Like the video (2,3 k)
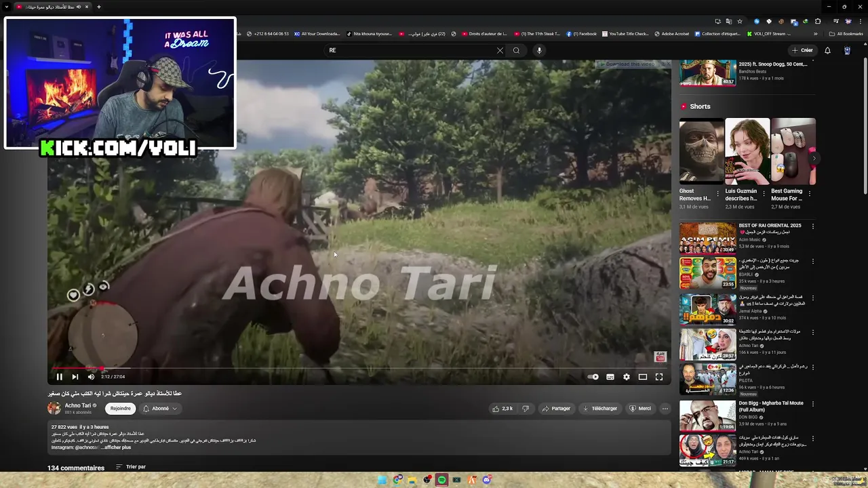This screenshot has height=488, width=868. pyautogui.click(x=502, y=409)
